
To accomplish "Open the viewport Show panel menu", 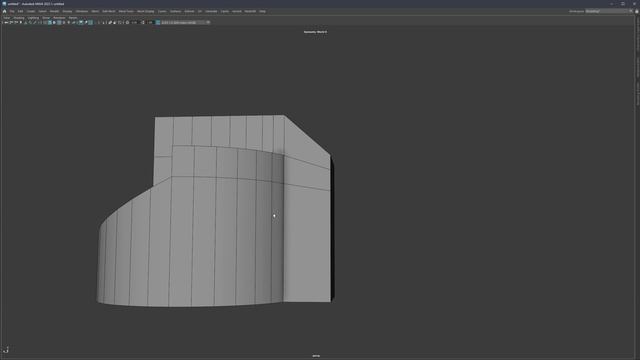I will click(46, 18).
